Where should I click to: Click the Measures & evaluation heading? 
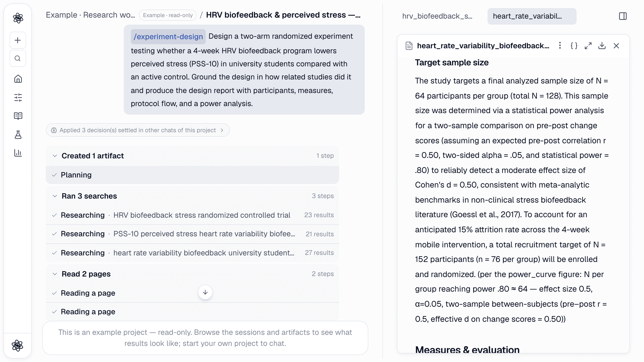click(x=467, y=350)
